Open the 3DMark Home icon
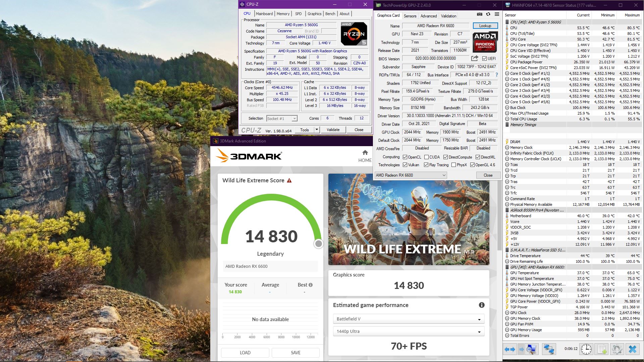 point(365,153)
